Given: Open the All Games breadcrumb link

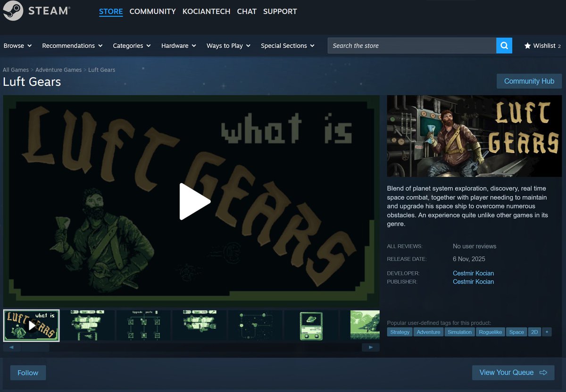Looking at the screenshot, I should tap(16, 70).
